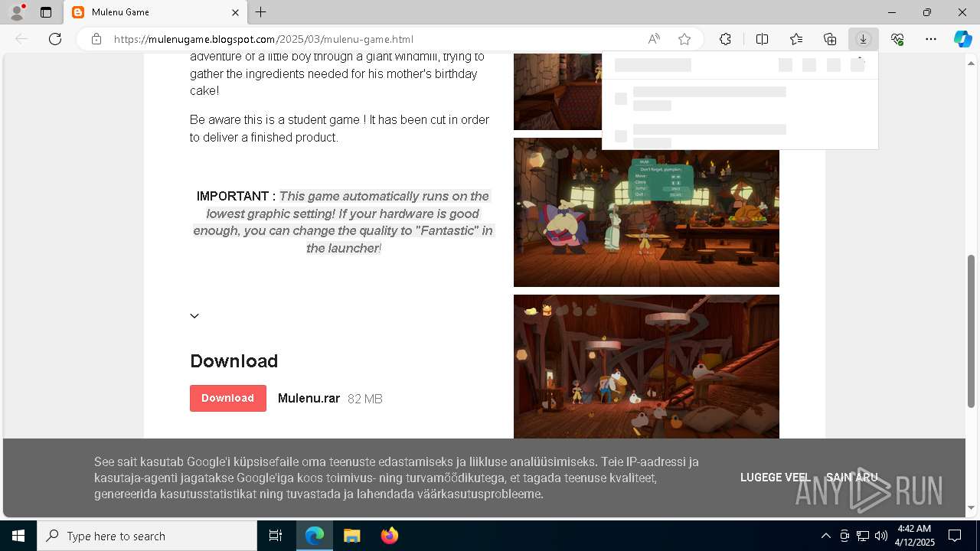980x551 pixels.
Task: Open the tab actions menu icon
Action: [x=46, y=12]
